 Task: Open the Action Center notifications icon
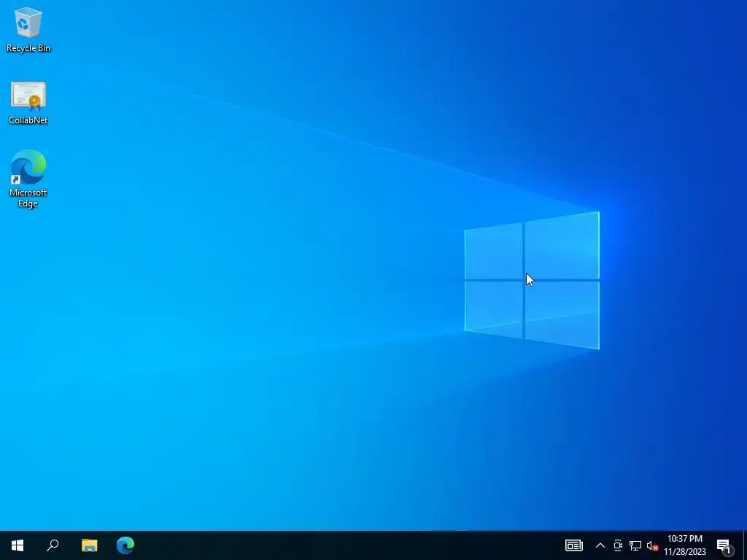(724, 545)
